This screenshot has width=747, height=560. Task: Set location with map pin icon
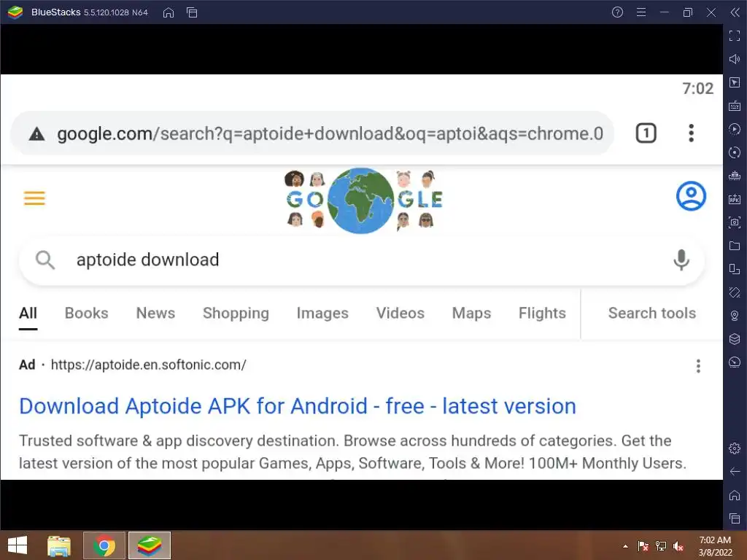pyautogui.click(x=735, y=316)
